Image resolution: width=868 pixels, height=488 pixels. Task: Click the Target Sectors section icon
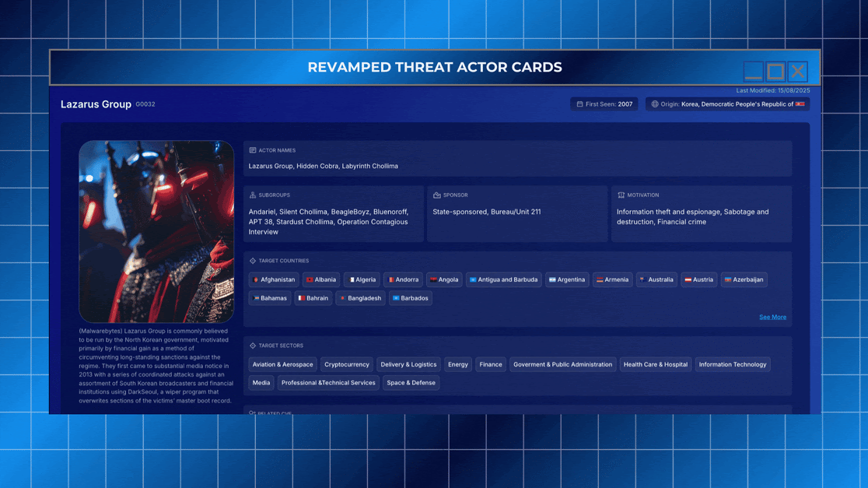coord(253,346)
